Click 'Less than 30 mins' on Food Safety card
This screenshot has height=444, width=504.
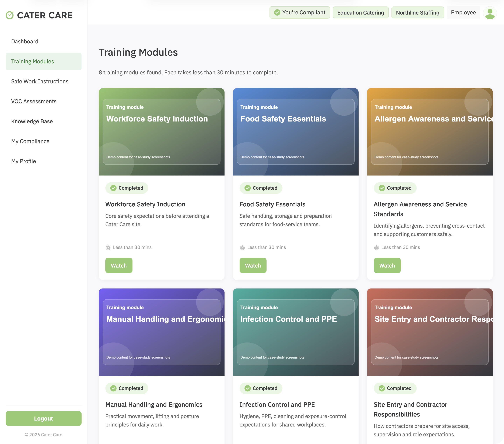(266, 247)
